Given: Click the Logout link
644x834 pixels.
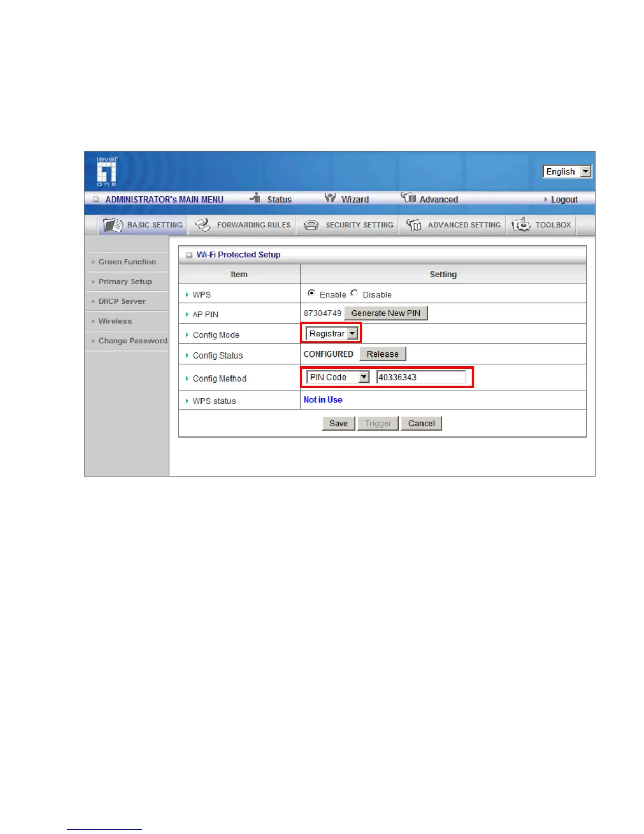Looking at the screenshot, I should 565,200.
